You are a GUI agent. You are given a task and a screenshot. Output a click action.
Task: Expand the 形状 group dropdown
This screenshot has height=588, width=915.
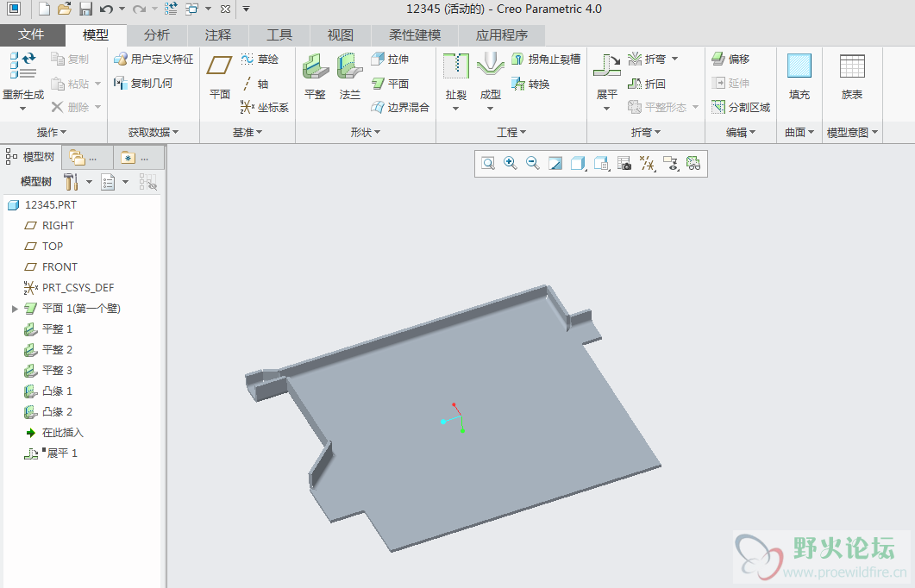[x=366, y=133]
